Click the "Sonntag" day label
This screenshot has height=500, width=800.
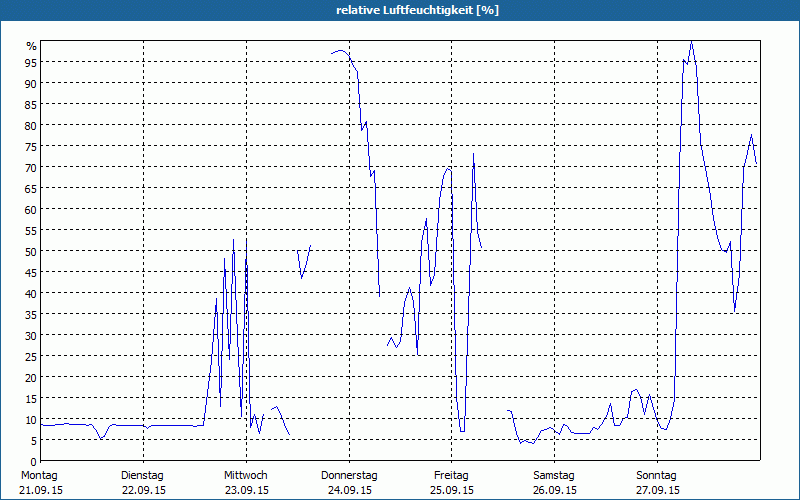click(x=657, y=475)
